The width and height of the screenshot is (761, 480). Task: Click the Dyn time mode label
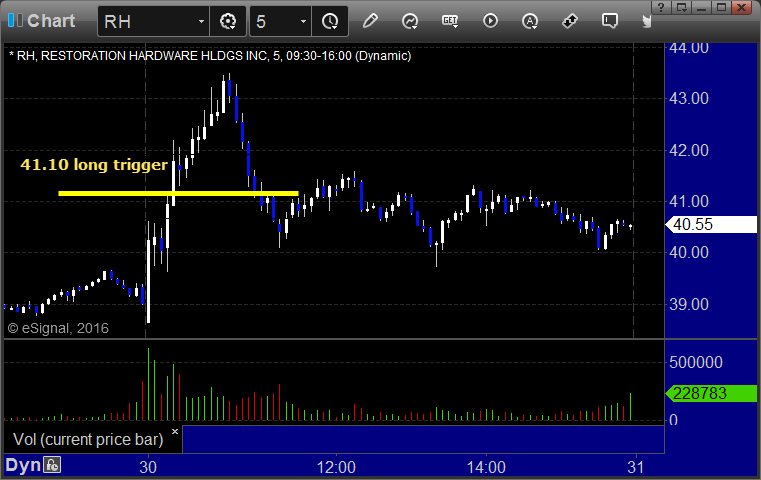coord(23,465)
